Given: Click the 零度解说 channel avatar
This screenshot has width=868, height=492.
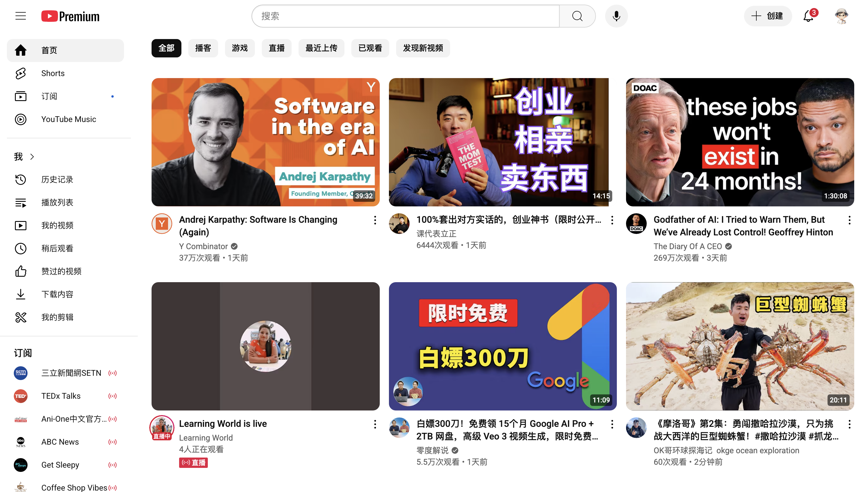Looking at the screenshot, I should coord(399,428).
